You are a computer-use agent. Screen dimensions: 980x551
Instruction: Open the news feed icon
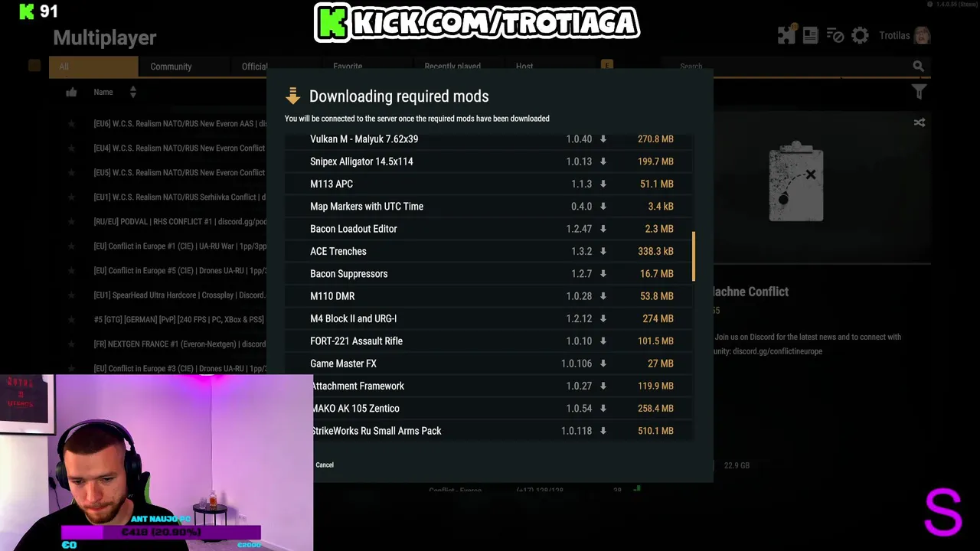(x=811, y=35)
